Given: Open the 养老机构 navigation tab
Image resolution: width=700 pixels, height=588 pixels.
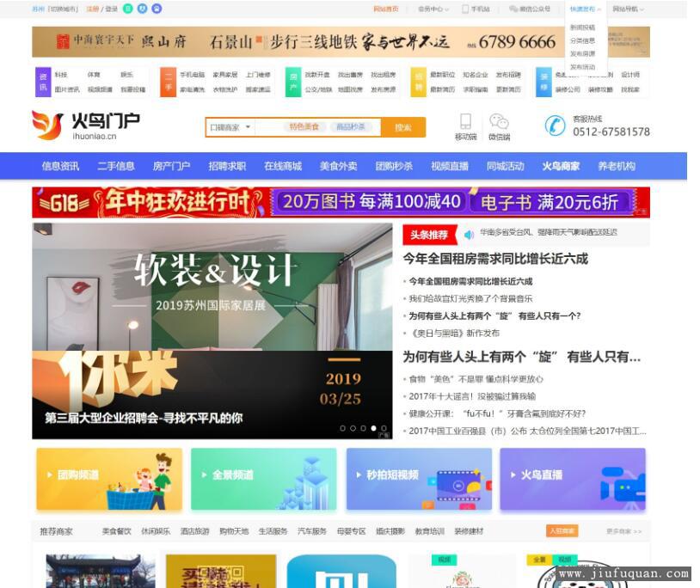Looking at the screenshot, I should pos(617,167).
